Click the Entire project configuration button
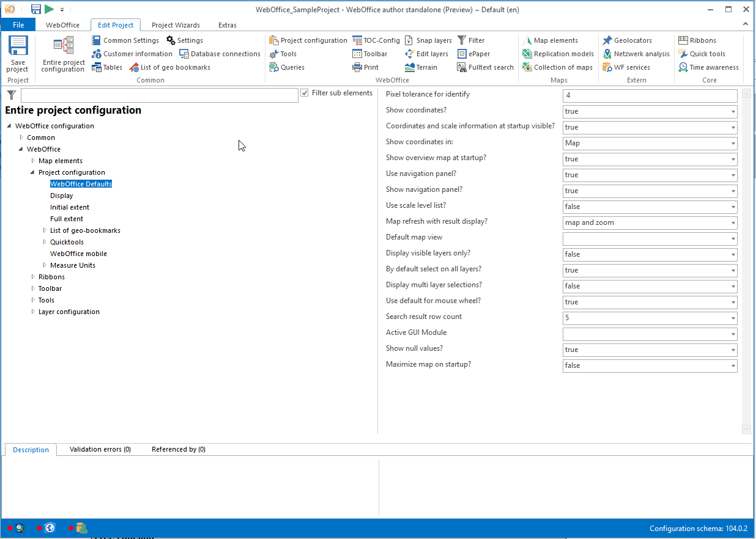Viewport: 756px width, 539px height. pos(62,53)
